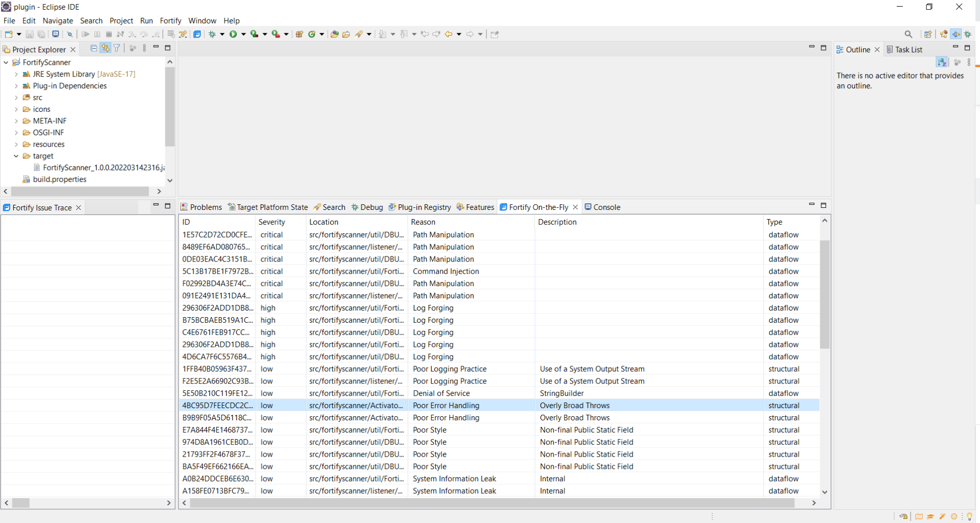The width and height of the screenshot is (980, 523).
Task: Maximize the Fortify On-the-Fly panel
Action: [x=823, y=205]
